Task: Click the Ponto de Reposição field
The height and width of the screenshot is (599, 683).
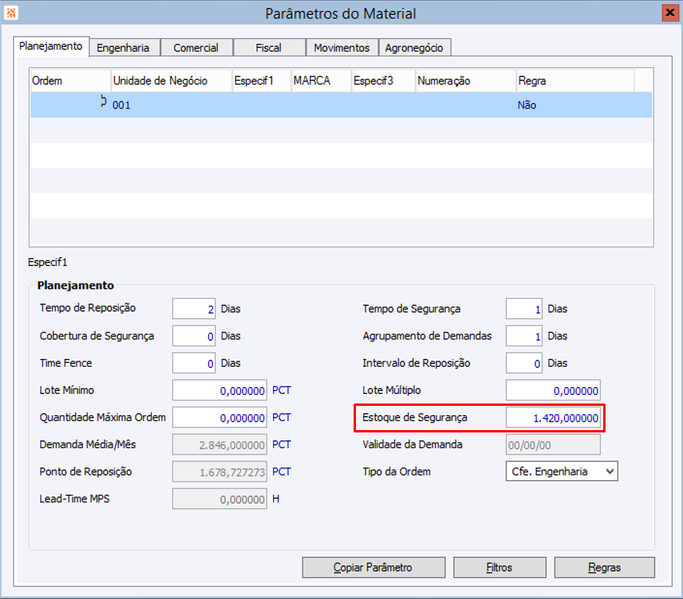Action: pyautogui.click(x=220, y=472)
